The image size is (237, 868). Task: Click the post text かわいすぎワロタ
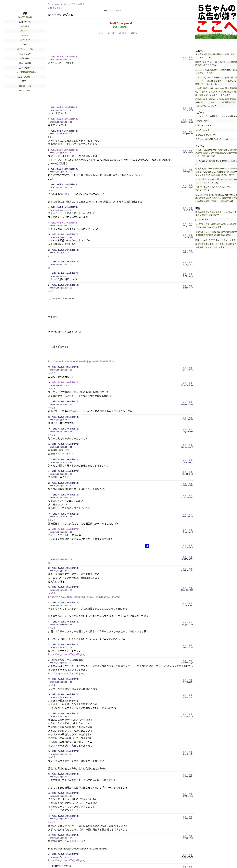pyautogui.click(x=57, y=114)
